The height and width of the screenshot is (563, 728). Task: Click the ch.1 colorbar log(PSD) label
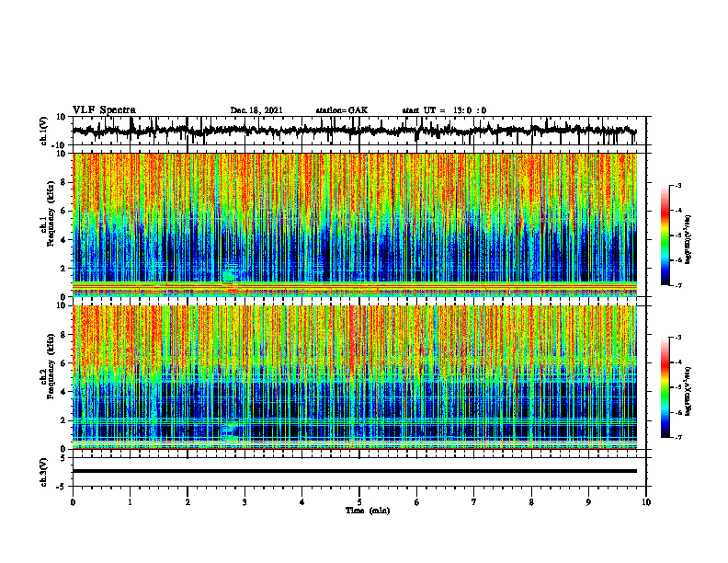[x=689, y=239]
